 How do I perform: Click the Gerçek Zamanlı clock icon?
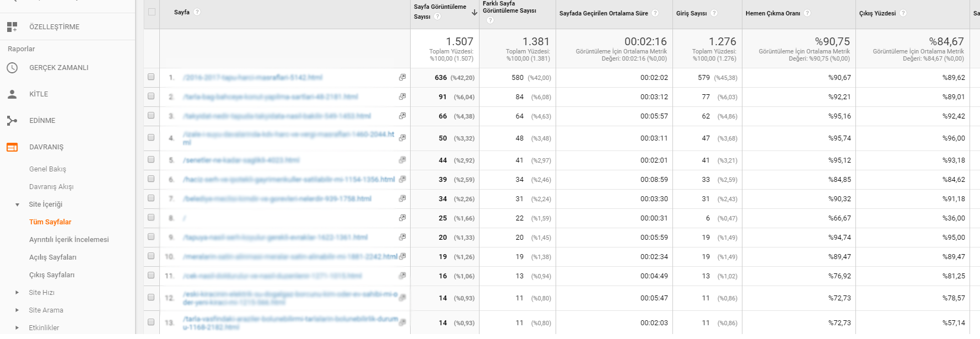click(x=12, y=68)
